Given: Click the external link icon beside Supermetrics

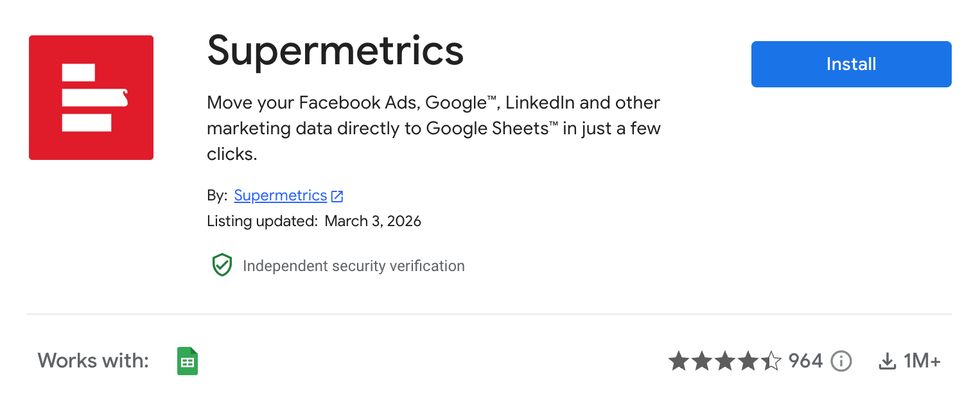Looking at the screenshot, I should coord(337,196).
